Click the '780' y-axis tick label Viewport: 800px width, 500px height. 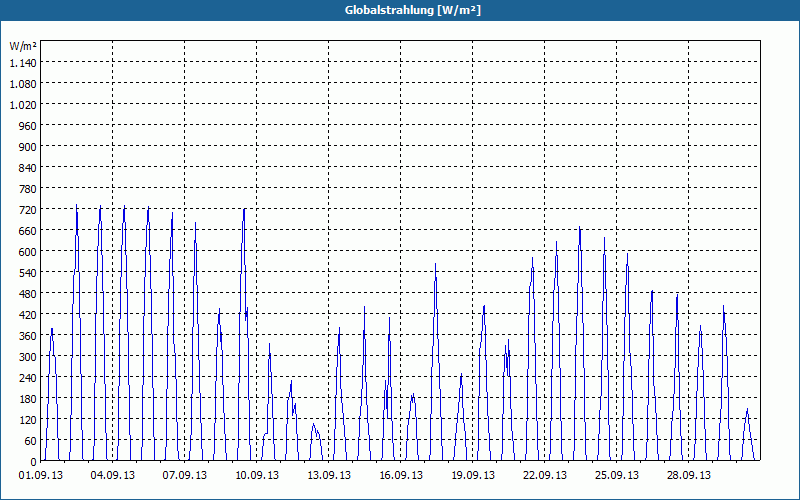(28, 189)
